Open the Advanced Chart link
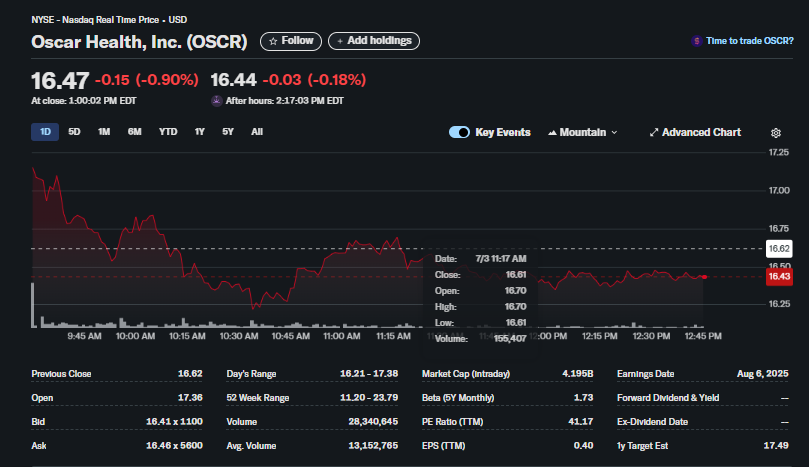Viewport: 809px width, 467px height. click(695, 133)
